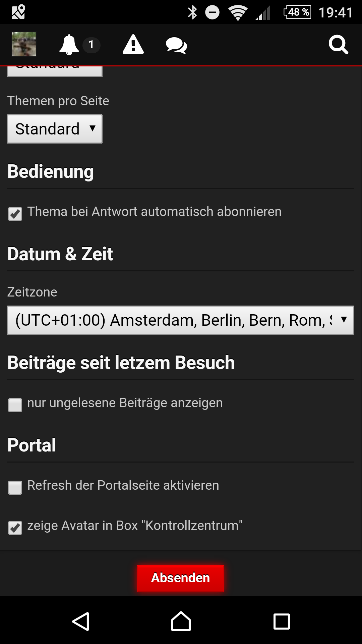Open the conversations speech bubbles icon

tap(176, 45)
